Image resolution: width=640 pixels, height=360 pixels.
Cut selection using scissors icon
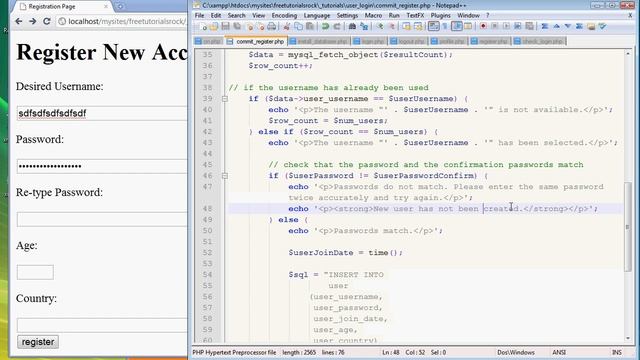tap(287, 27)
